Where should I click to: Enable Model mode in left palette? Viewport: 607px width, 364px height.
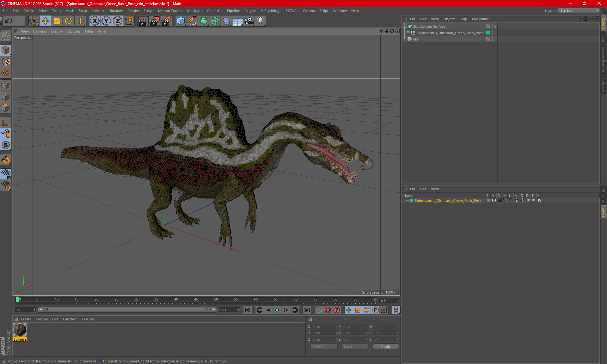(x=6, y=50)
